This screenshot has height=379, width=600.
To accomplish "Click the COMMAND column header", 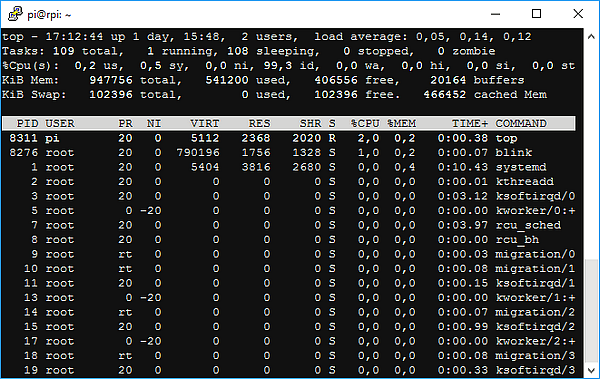I will [x=521, y=123].
